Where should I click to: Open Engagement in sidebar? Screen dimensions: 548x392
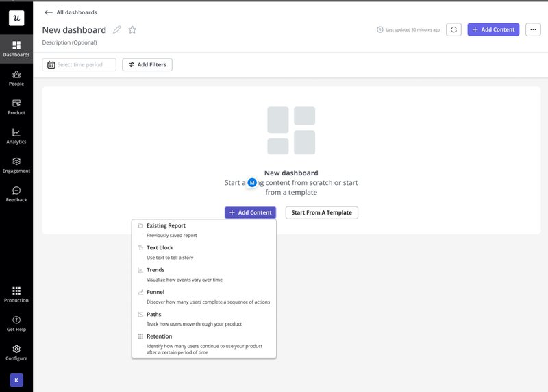point(16,164)
